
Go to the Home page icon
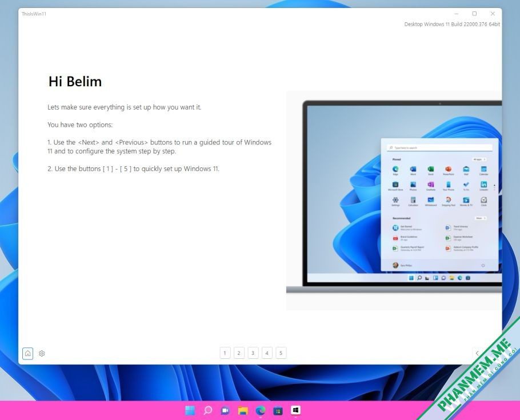(x=28, y=353)
